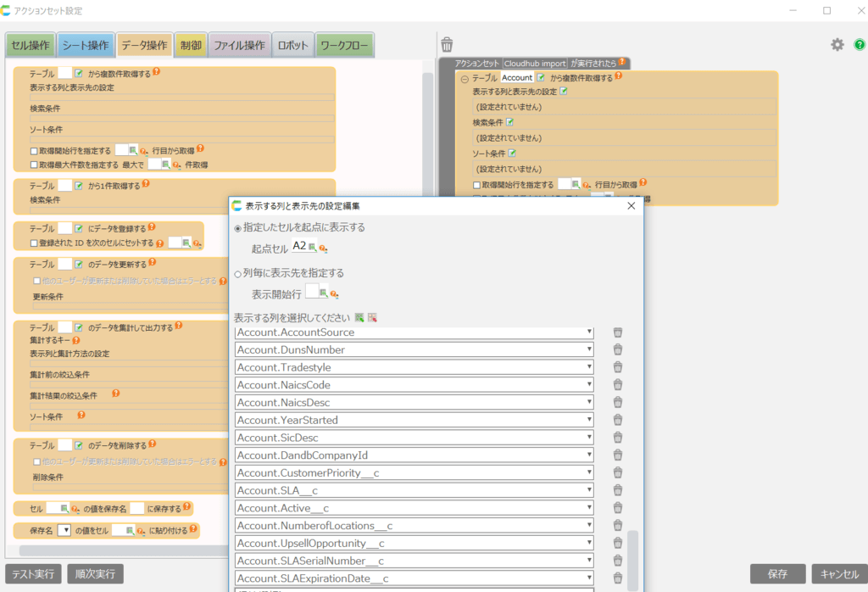Delete the Account.AccountSource column row
The height and width of the screenshot is (592, 868).
tap(618, 332)
